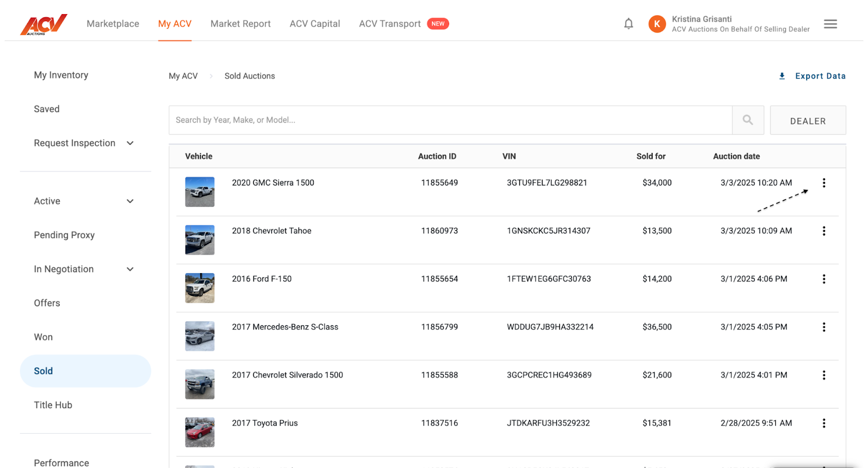Click VIN JTDKARFU3H3529232
Screen dimensions: 868x468
coord(548,423)
